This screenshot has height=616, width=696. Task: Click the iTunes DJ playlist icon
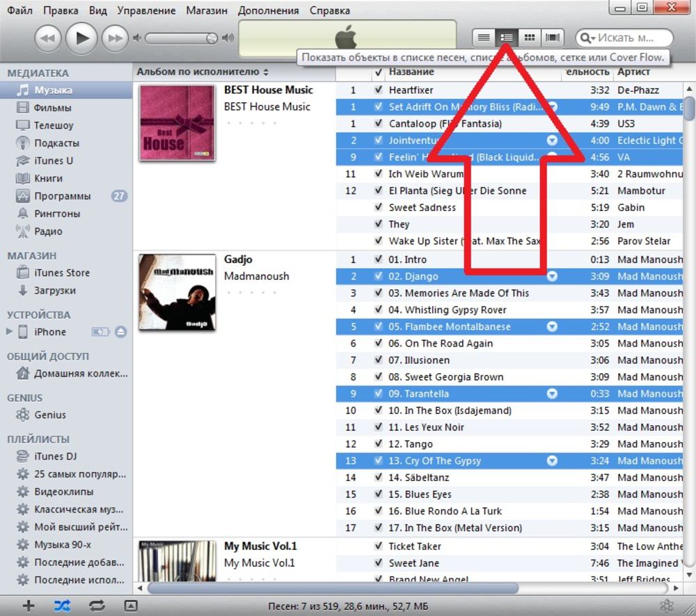coord(23,456)
